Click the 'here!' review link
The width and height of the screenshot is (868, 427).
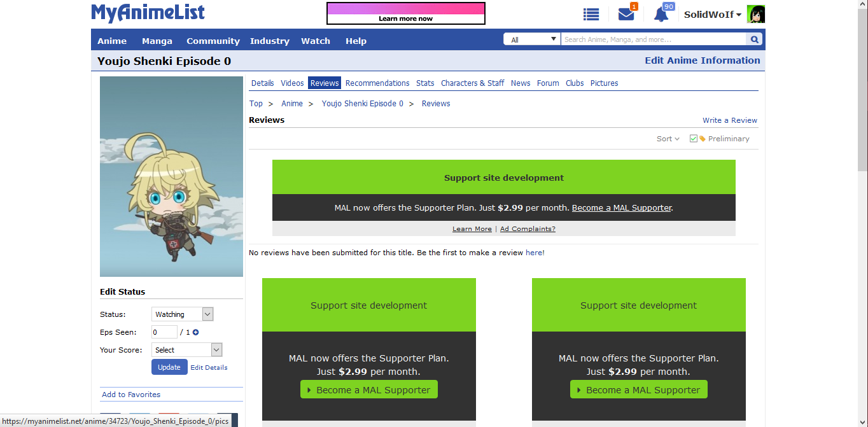click(535, 253)
